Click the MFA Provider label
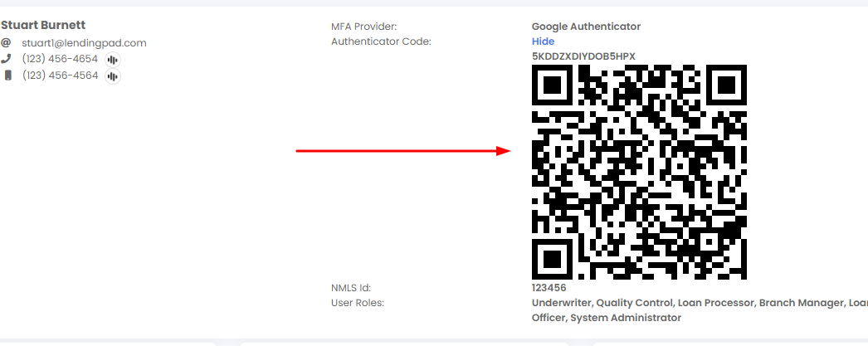The height and width of the screenshot is (346, 868). (x=364, y=27)
